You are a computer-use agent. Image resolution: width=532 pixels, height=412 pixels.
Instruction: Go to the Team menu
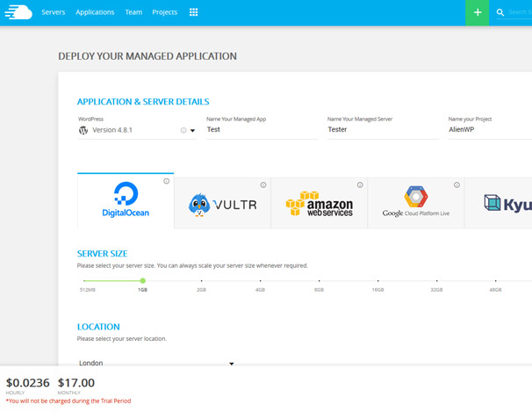point(133,12)
